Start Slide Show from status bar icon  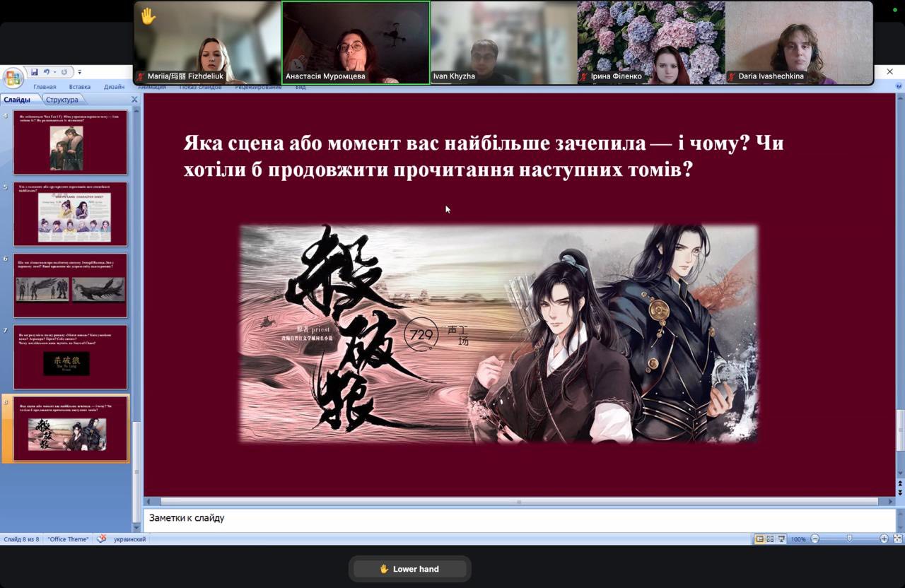point(781,539)
